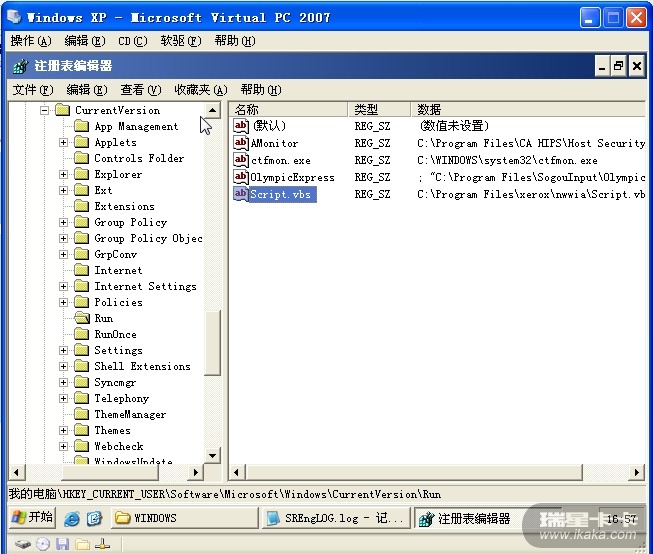
Task: Expand the Policies key
Action: (63, 302)
